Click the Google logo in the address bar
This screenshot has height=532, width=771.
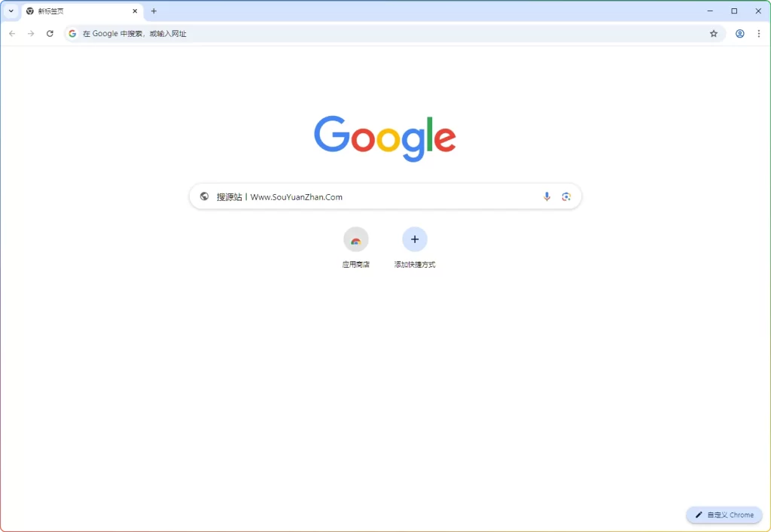tap(72, 33)
